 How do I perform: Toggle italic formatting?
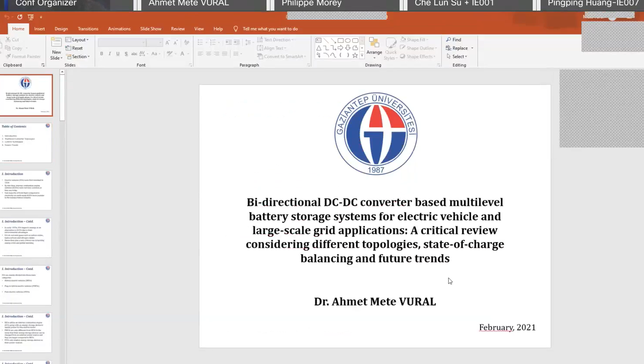point(110,54)
